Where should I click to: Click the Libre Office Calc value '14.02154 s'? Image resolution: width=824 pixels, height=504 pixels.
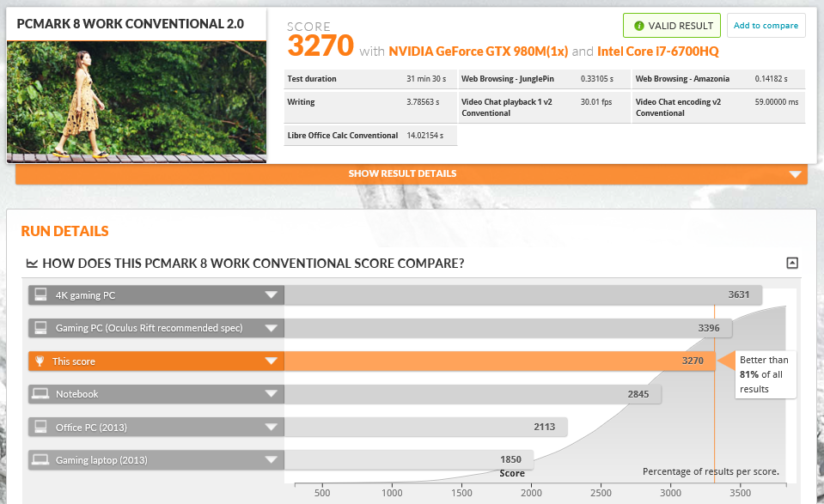click(425, 136)
